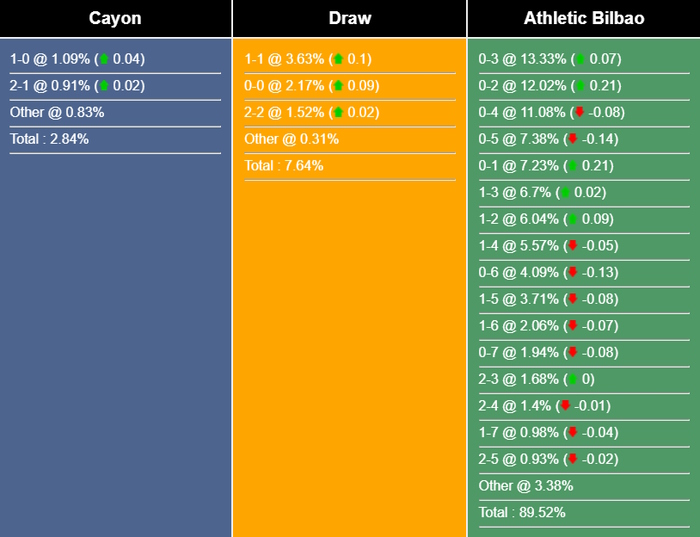Click green up arrow beside 1-0 score

105,59
